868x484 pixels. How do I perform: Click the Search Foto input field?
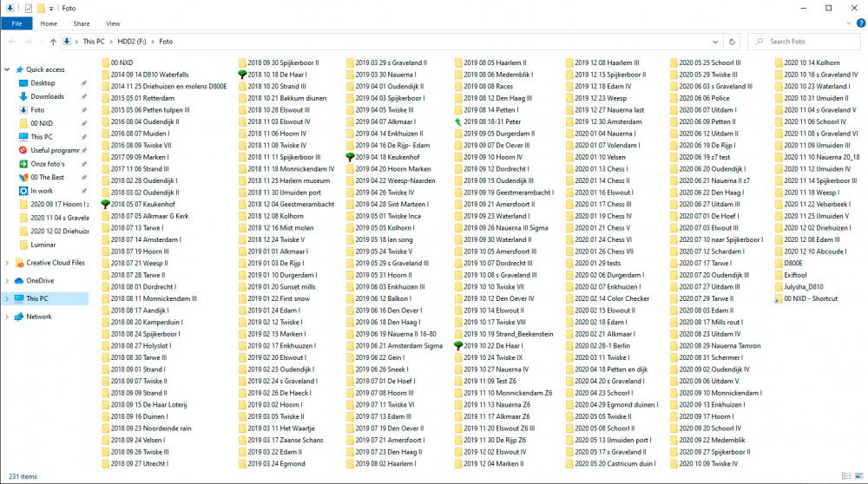pyautogui.click(x=804, y=42)
